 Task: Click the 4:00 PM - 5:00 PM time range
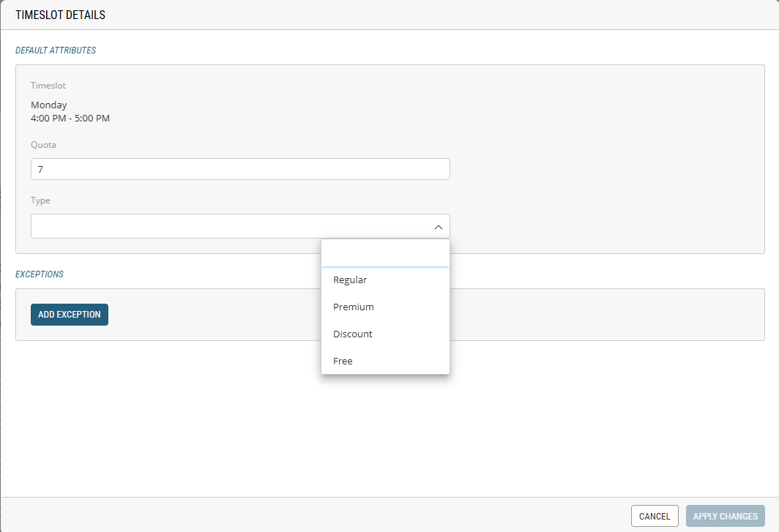click(x=70, y=118)
